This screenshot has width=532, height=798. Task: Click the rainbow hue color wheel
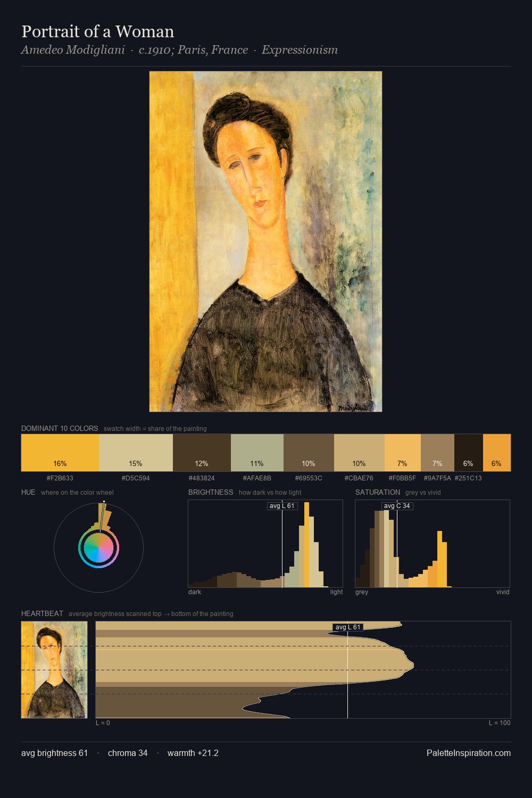coord(98,548)
